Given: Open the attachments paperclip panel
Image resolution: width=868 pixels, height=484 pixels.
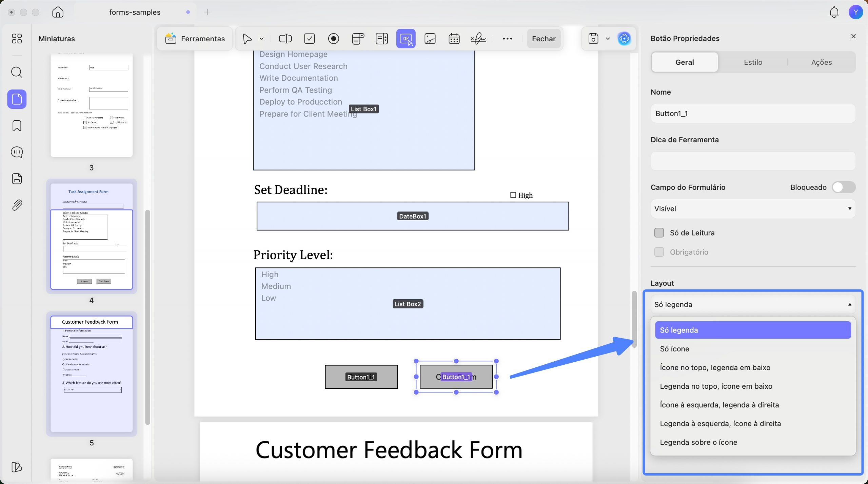Looking at the screenshot, I should 17,205.
